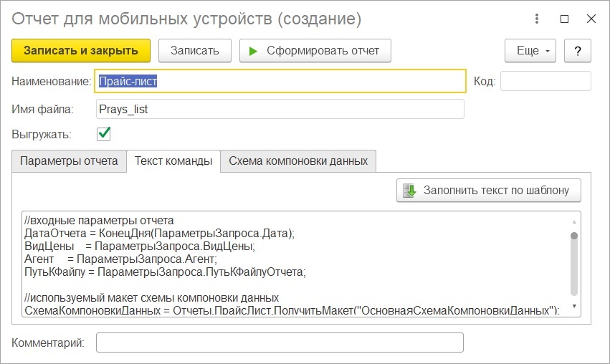Viewport: 610px width, 364px height.
Task: Focus the Код input field
Action: point(545,81)
